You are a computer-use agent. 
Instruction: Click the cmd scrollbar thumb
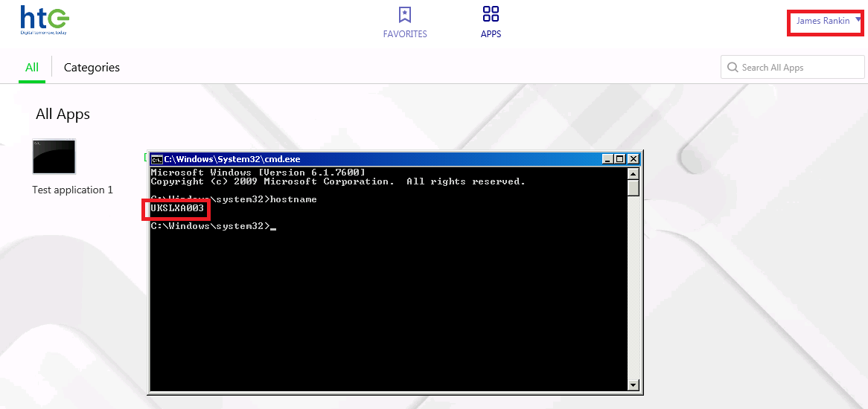pyautogui.click(x=634, y=187)
